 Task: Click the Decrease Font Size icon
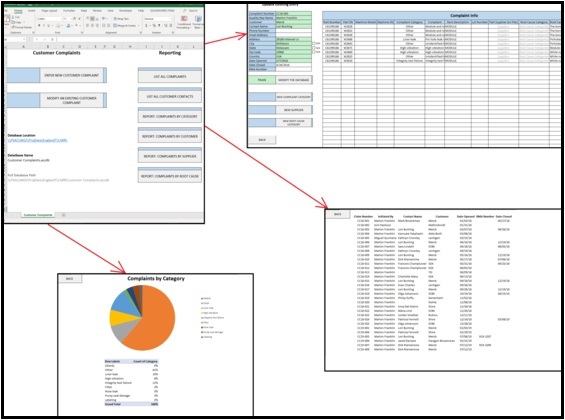pos(79,18)
